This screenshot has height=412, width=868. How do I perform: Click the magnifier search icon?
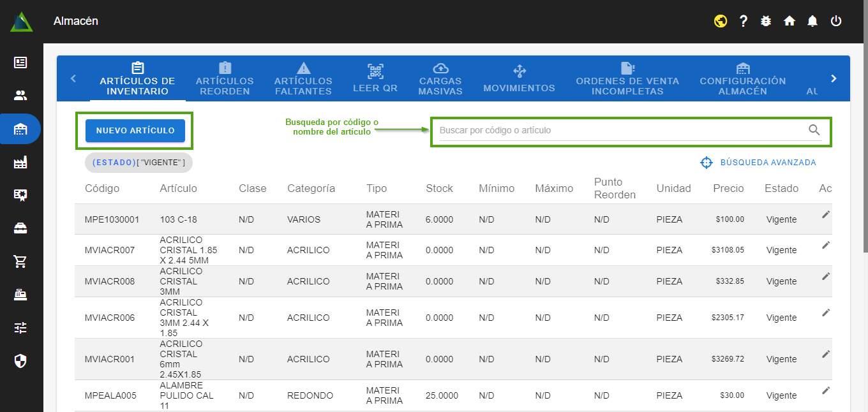(x=814, y=130)
